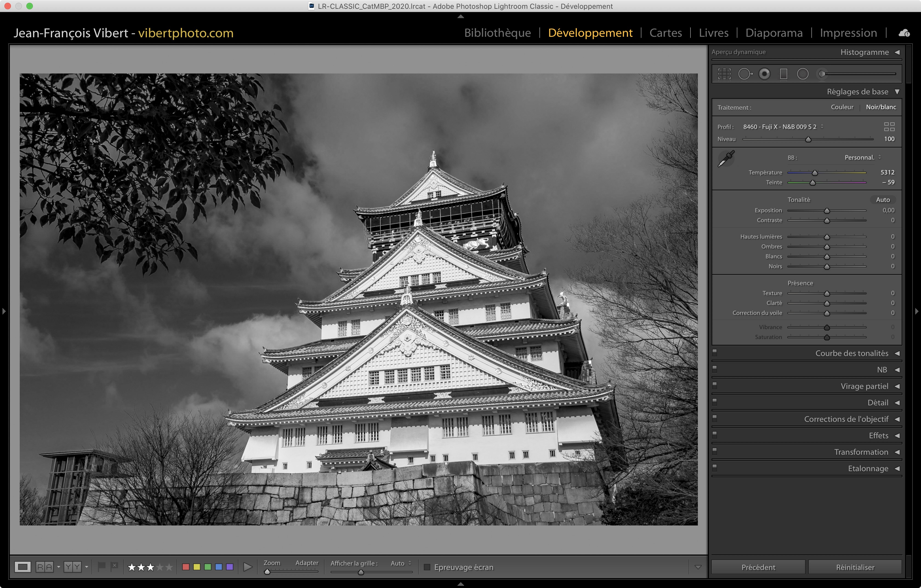The image size is (921, 588).
Task: Switch treatment to Couleur
Action: pyautogui.click(x=842, y=107)
